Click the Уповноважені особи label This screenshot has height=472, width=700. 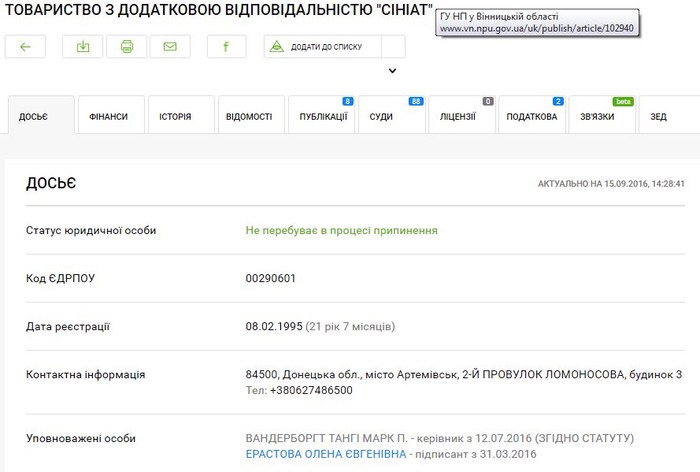pyautogui.click(x=81, y=439)
